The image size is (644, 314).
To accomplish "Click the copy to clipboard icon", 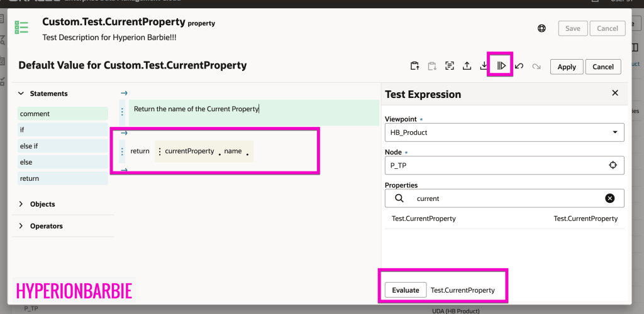I will pyautogui.click(x=414, y=66).
